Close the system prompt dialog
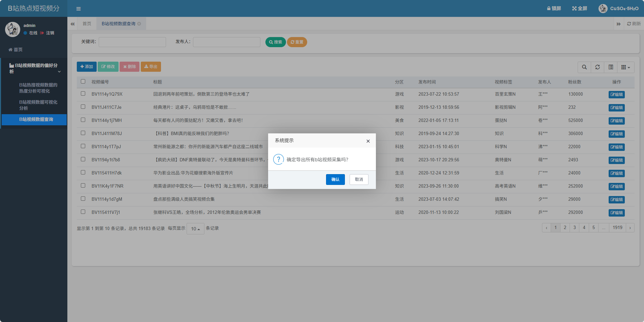644x322 pixels. (x=368, y=141)
